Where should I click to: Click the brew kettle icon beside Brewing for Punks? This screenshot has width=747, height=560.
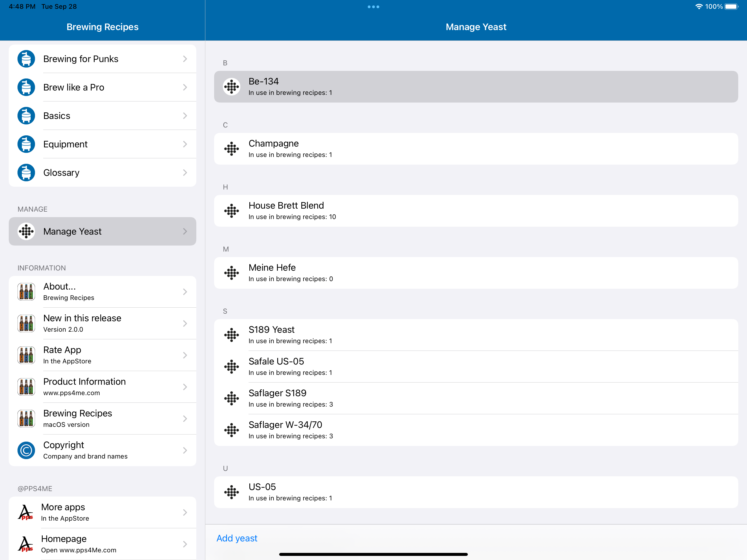[x=26, y=59]
